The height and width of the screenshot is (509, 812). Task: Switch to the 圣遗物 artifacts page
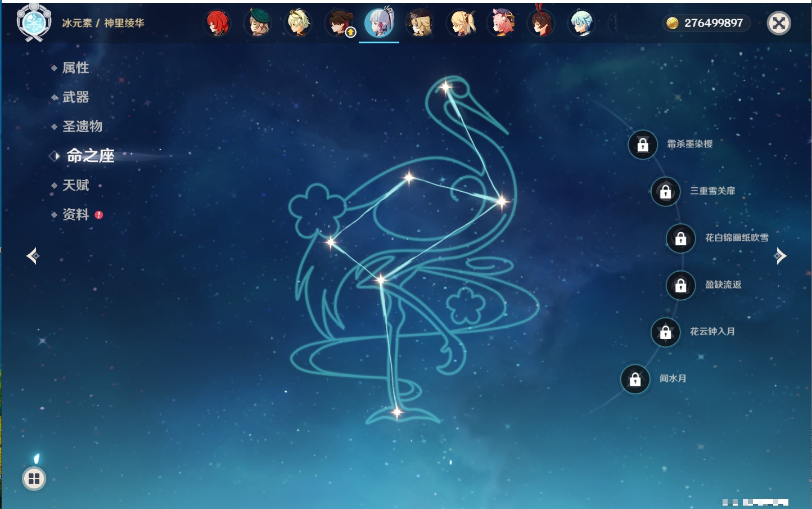[x=82, y=127]
